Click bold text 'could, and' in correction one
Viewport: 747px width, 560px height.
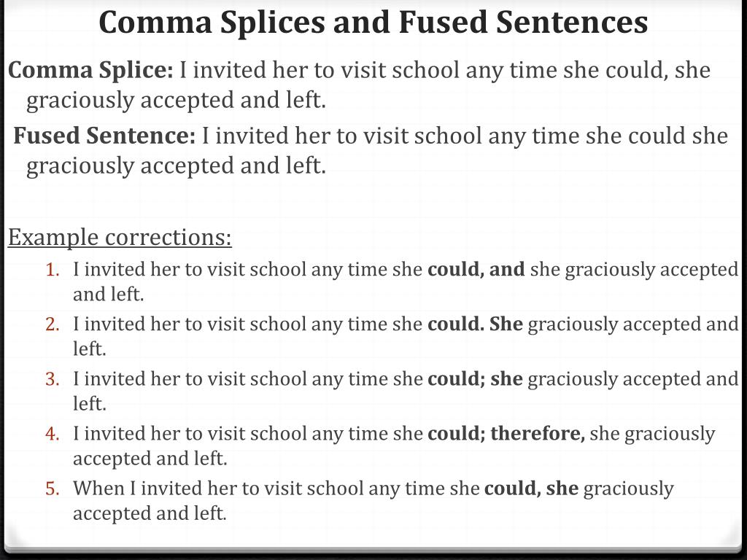[476, 270]
